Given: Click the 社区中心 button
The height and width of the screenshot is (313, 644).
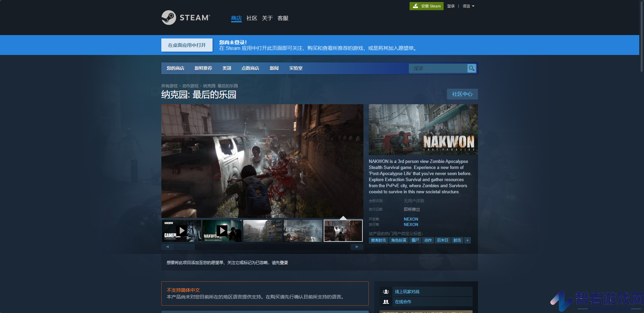Looking at the screenshot, I should (462, 94).
